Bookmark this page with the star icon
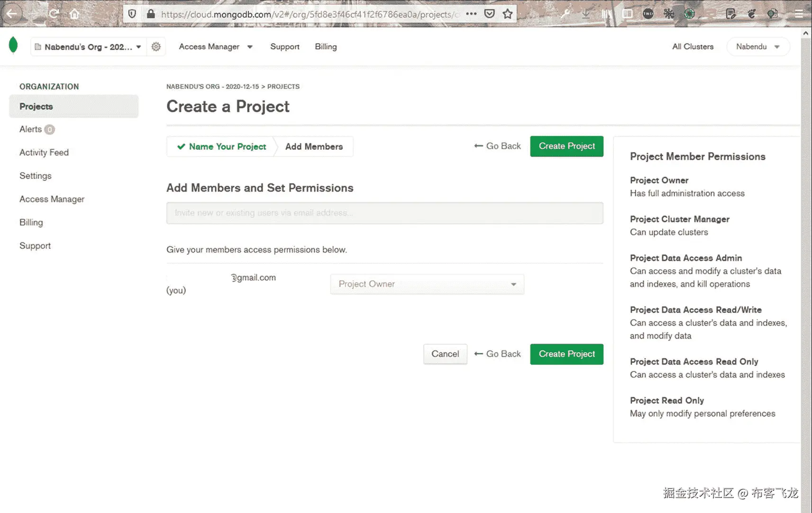This screenshot has width=812, height=513. pyautogui.click(x=508, y=14)
